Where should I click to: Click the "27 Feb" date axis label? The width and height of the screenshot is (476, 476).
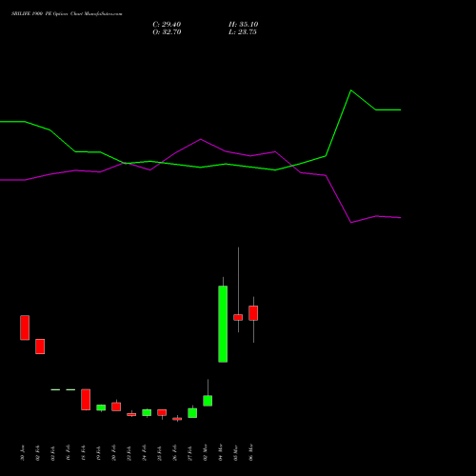[x=189, y=453]
